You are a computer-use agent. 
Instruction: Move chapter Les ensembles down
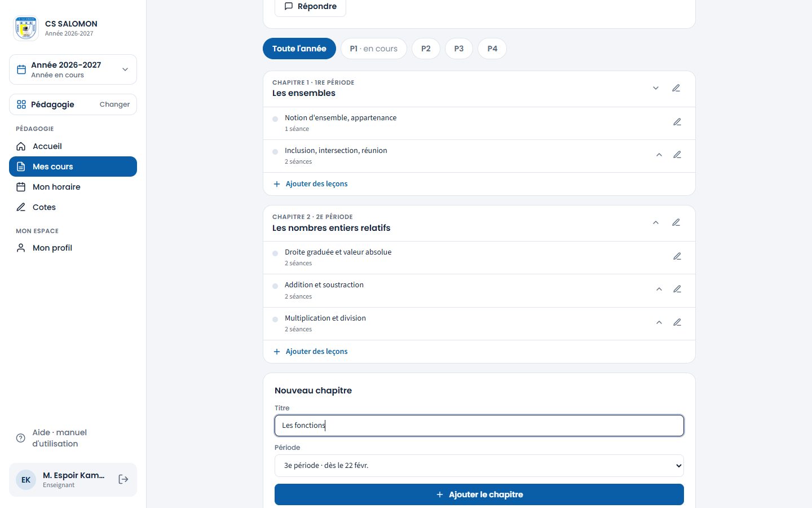(656, 88)
